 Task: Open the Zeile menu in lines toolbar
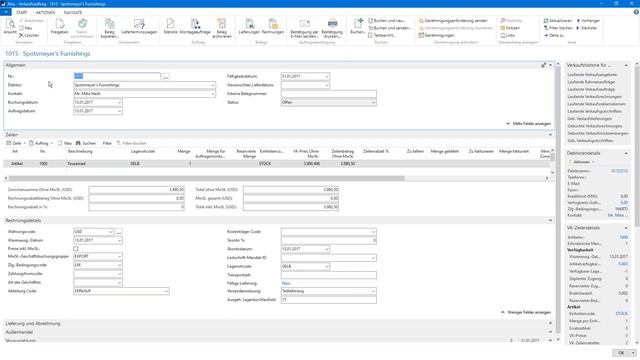click(16, 143)
